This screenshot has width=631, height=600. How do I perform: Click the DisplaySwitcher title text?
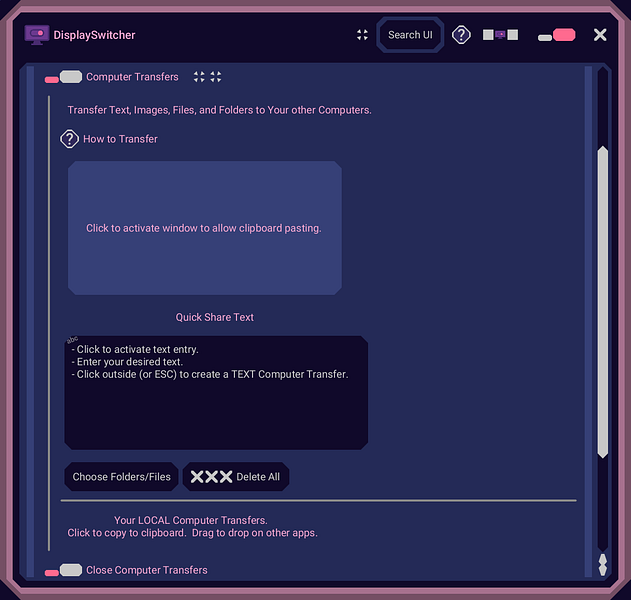tap(94, 35)
